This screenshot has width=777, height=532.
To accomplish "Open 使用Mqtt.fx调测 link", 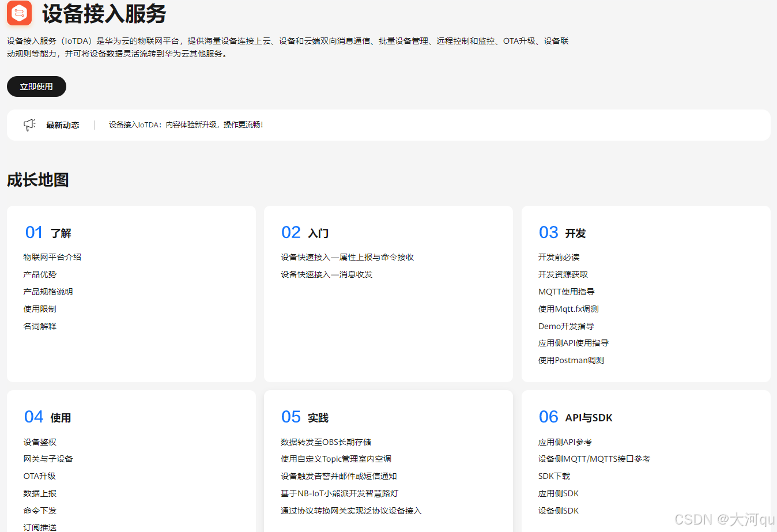I will [x=568, y=309].
